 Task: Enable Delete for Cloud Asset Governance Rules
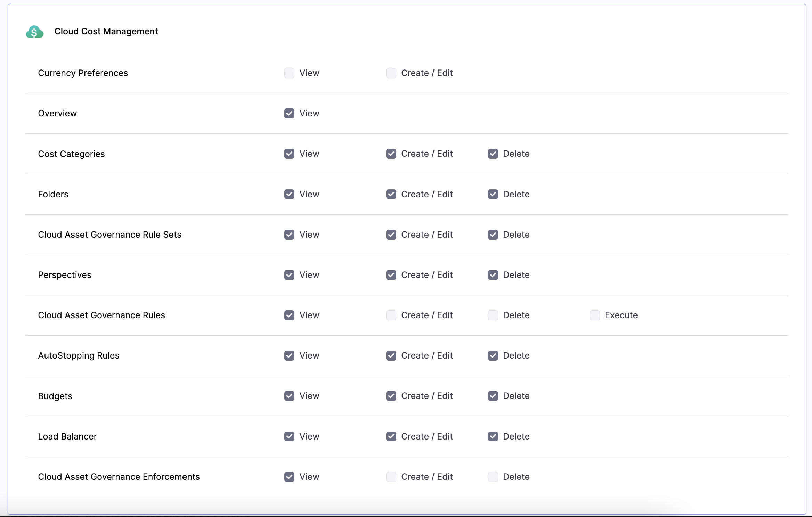coord(493,315)
